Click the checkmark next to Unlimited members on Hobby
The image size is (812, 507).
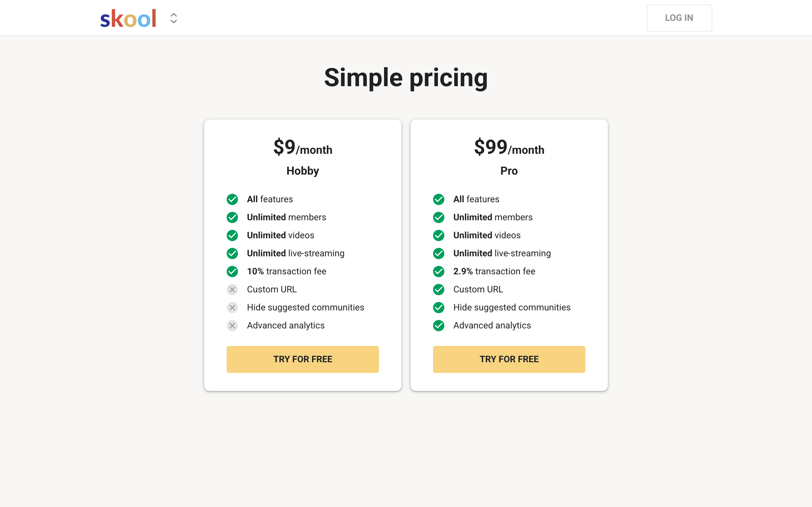click(232, 217)
